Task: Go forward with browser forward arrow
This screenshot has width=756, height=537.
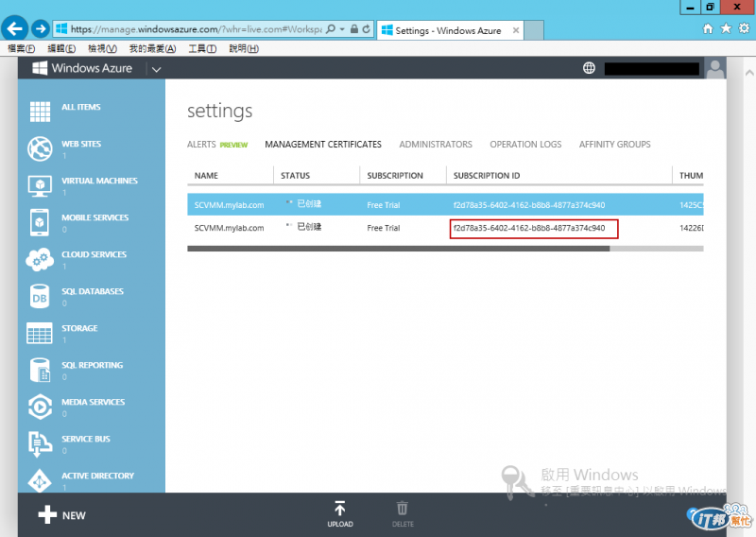Action: pyautogui.click(x=41, y=29)
